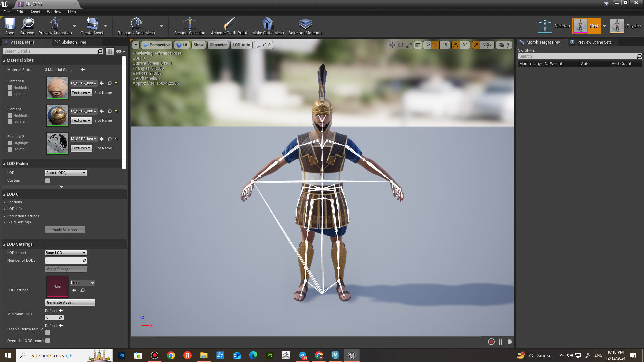
Task: Make Static Mesh from pose
Action: point(268,26)
